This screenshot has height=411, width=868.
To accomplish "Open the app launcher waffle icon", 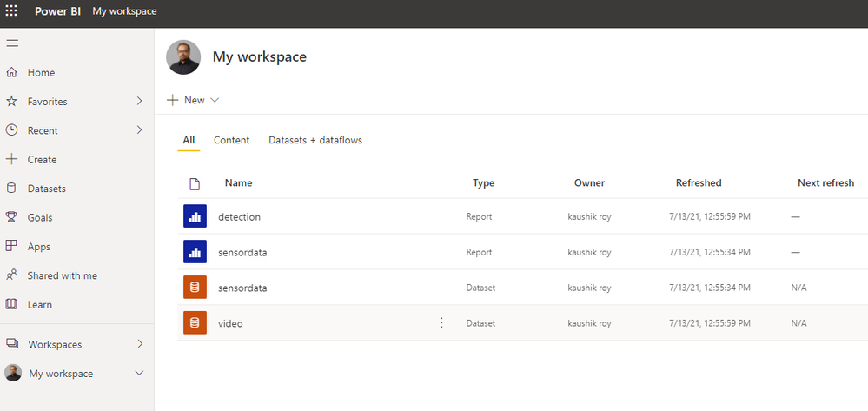I will point(11,12).
